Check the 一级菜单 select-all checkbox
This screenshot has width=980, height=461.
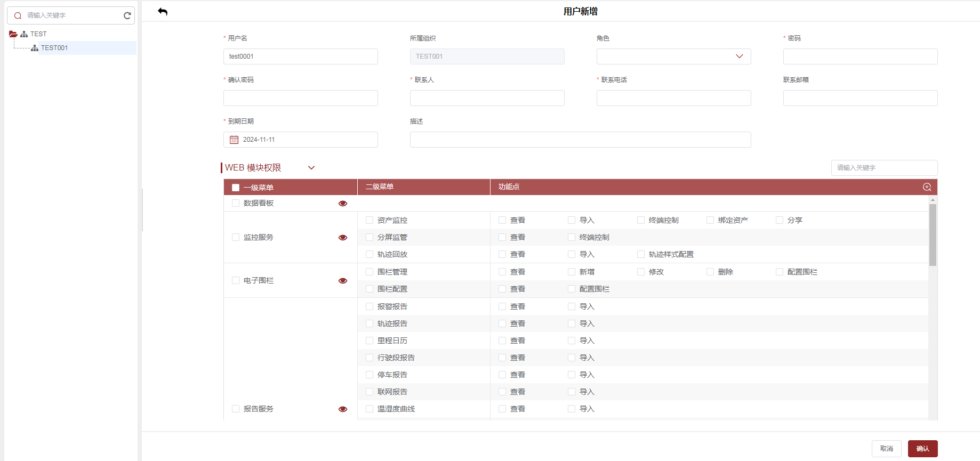[236, 188]
